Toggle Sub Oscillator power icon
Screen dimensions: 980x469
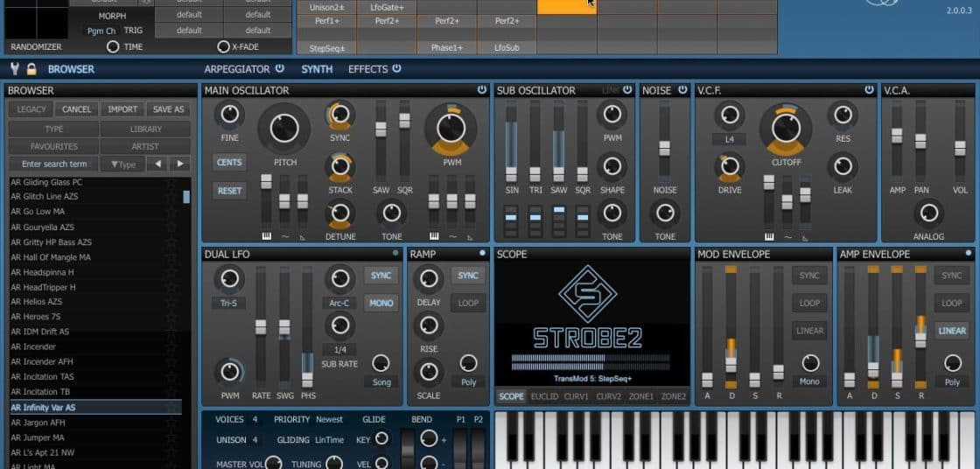point(627,90)
